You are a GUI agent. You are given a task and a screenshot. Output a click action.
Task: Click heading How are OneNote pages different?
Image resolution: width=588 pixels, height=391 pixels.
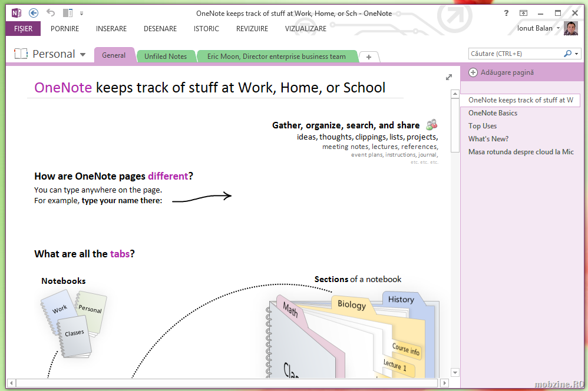(x=114, y=176)
